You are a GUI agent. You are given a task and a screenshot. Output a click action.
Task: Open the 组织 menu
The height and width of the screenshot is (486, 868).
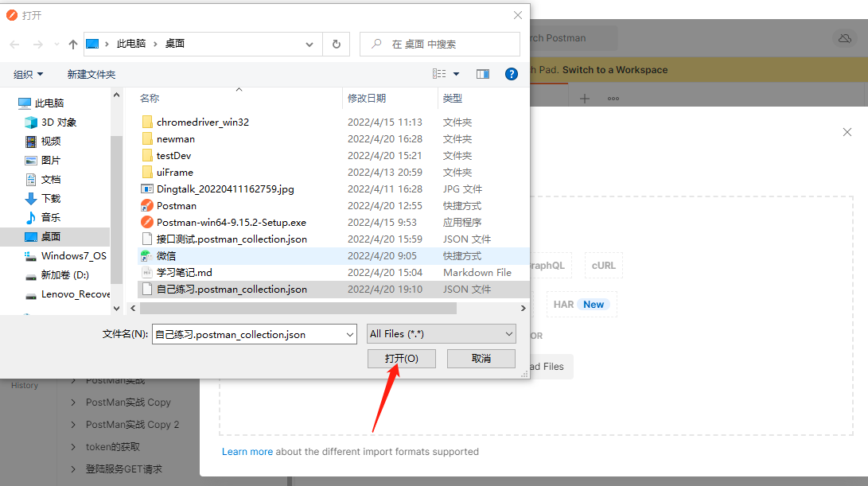coord(28,74)
